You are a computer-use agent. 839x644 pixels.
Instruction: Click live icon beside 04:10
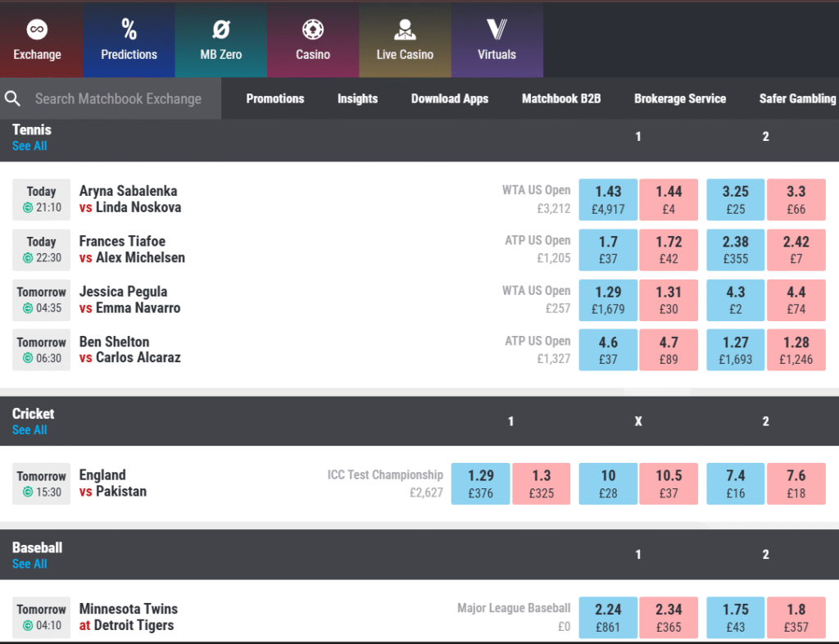pyautogui.click(x=28, y=625)
